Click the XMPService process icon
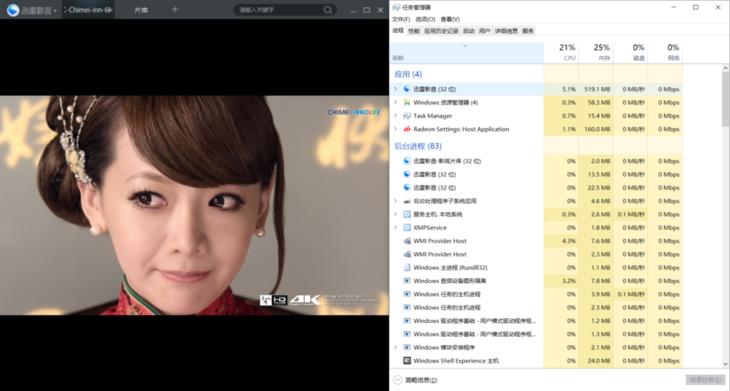 (407, 228)
